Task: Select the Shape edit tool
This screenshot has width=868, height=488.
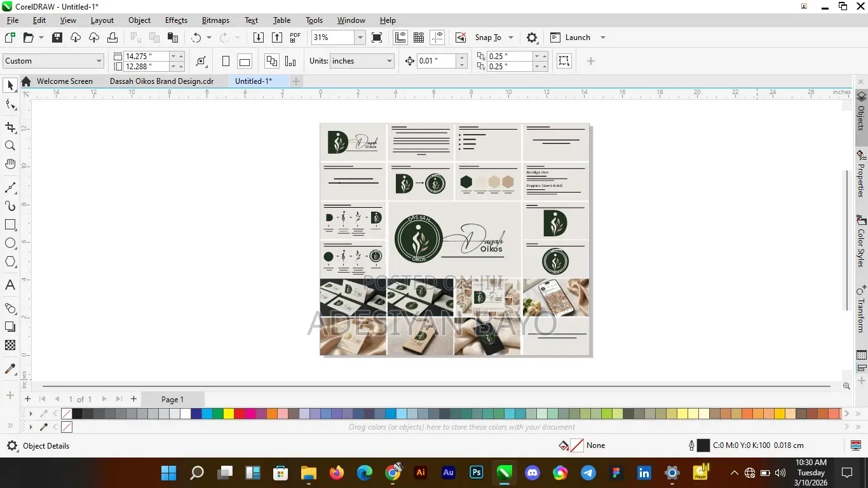Action: 10,104
